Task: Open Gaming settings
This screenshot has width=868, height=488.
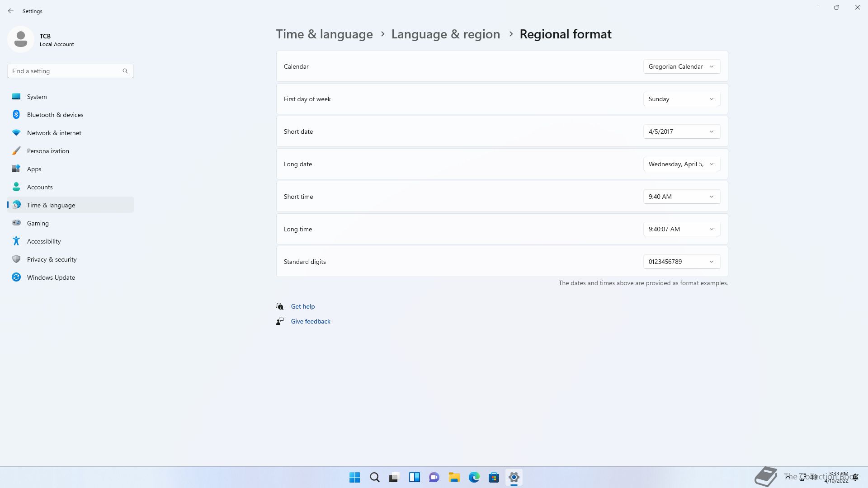Action: tap(71, 223)
